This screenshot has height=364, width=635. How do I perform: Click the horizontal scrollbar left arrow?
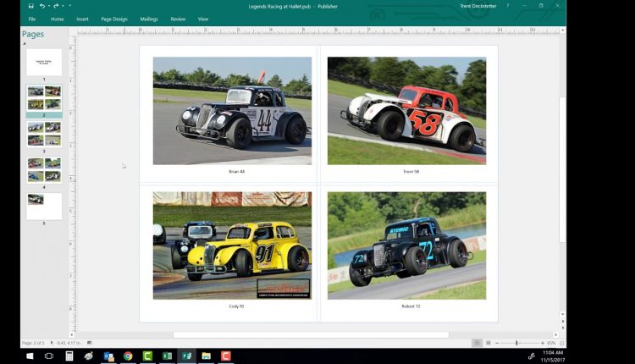[x=72, y=335]
